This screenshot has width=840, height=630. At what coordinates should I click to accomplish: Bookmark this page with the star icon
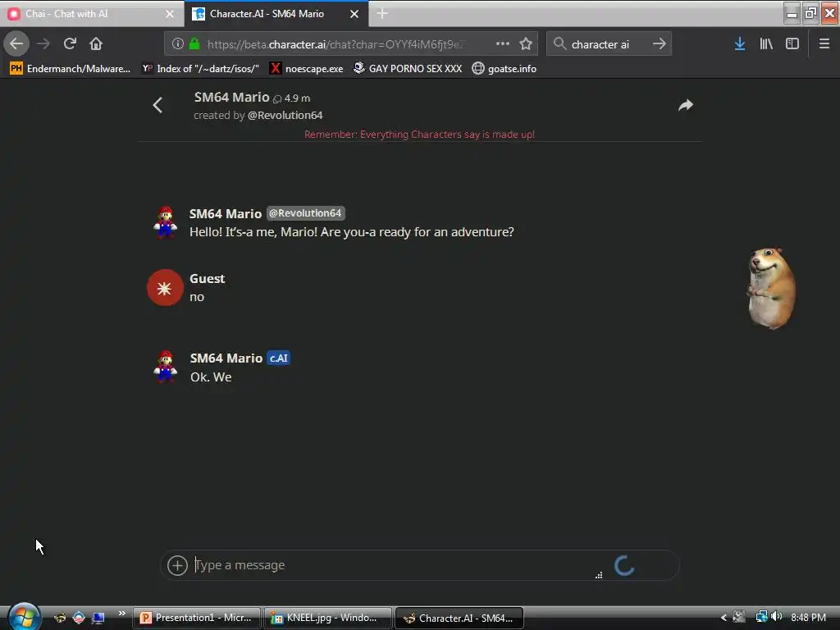(526, 43)
